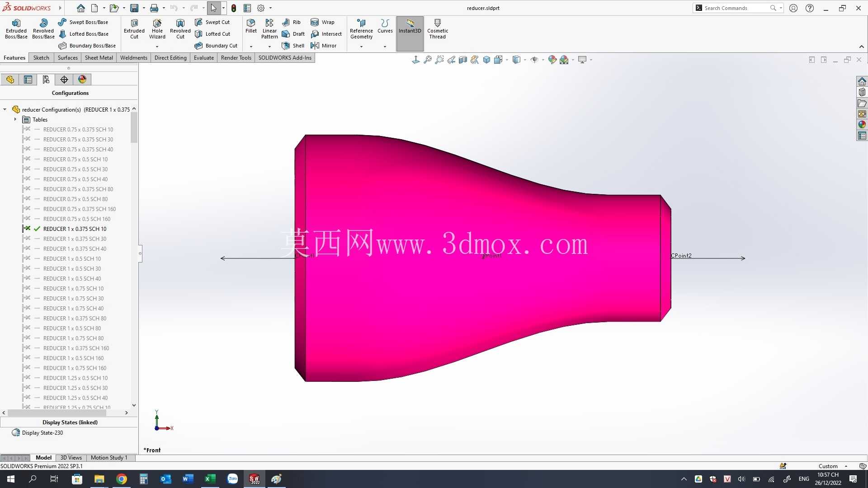Open the PropertyManager panel tab

(x=28, y=80)
